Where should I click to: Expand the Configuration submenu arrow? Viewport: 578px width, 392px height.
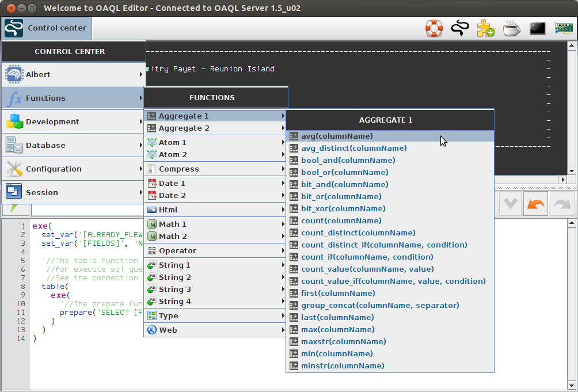click(141, 169)
